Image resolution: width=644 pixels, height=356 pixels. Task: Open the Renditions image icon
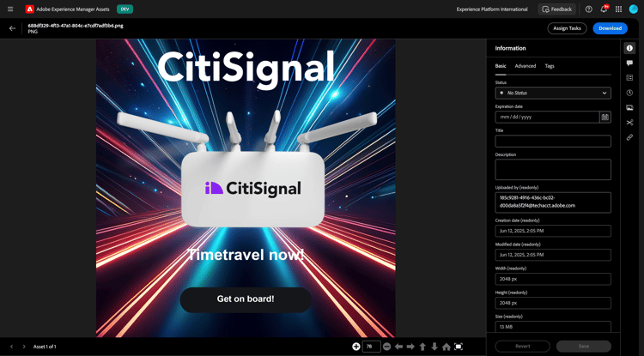tap(629, 107)
